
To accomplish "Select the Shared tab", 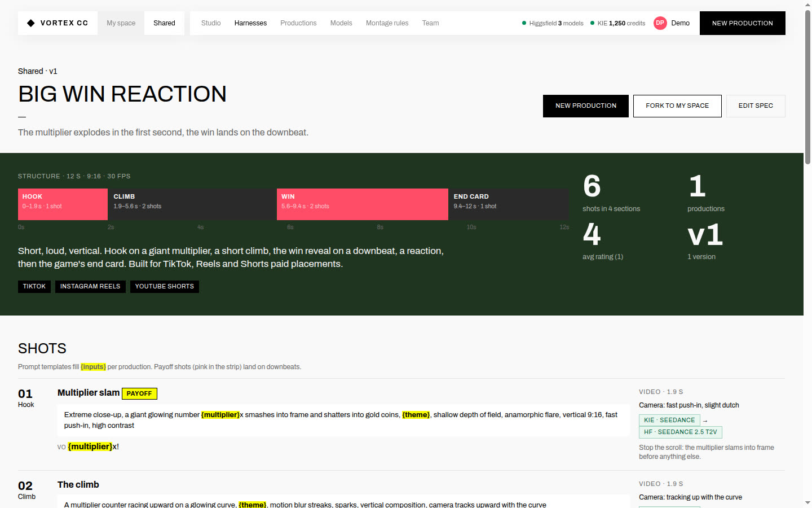I will coord(164,23).
